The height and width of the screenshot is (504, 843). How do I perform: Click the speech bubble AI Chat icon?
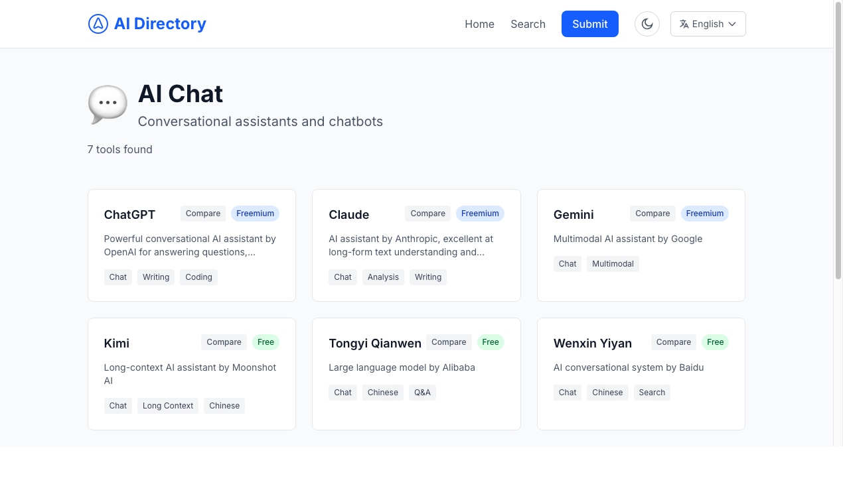[107, 104]
